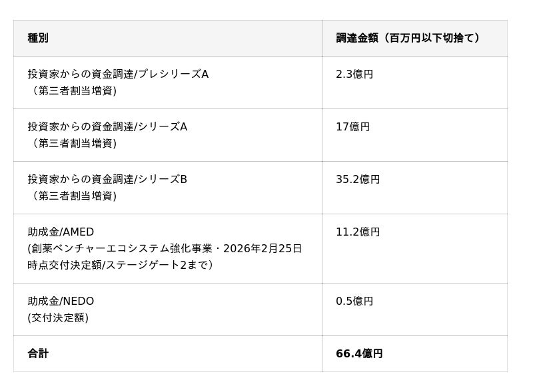The image size is (533, 392).
Task: Select the 助成金/NEDO row label
Action: pos(61,301)
